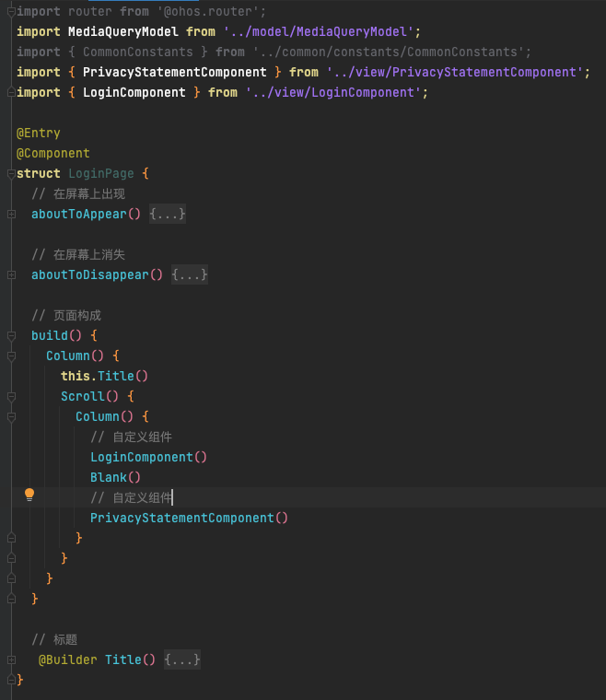Screen dimensions: 606x700
Task: Click the aboutToDisappear method name
Action: [89, 274]
